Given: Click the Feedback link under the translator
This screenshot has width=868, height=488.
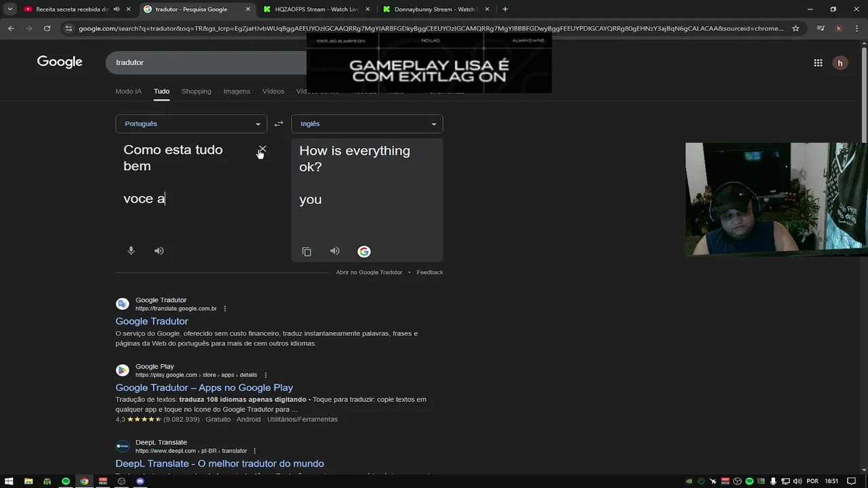Looking at the screenshot, I should click(429, 272).
